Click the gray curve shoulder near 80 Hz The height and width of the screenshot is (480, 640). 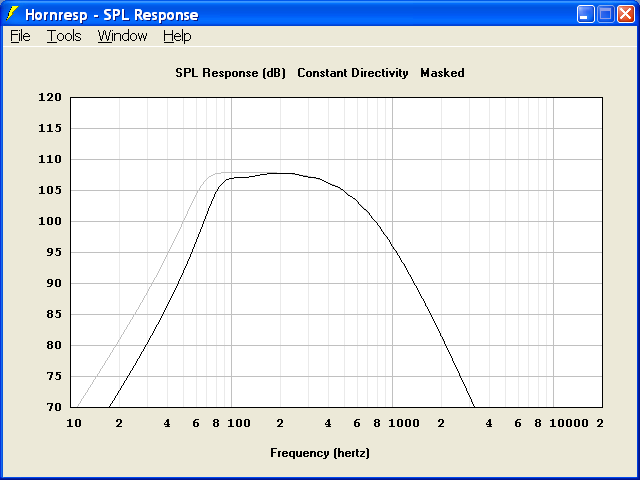click(x=216, y=174)
